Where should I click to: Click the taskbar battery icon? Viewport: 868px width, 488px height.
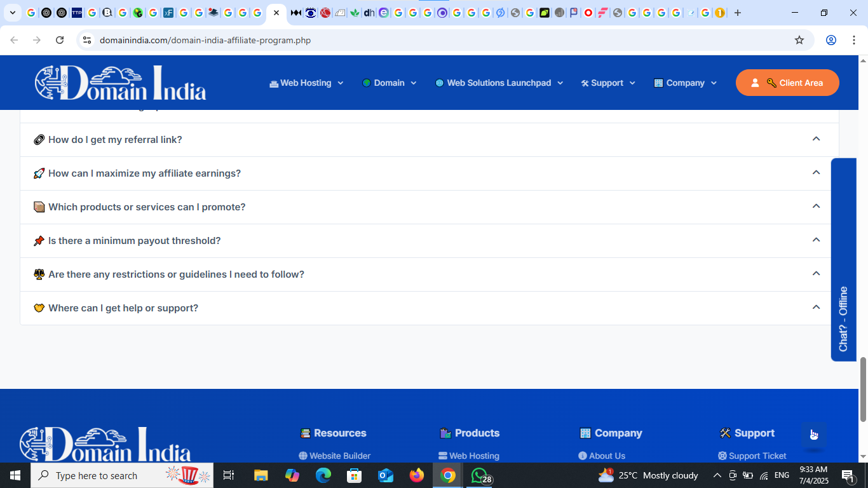[748, 475]
